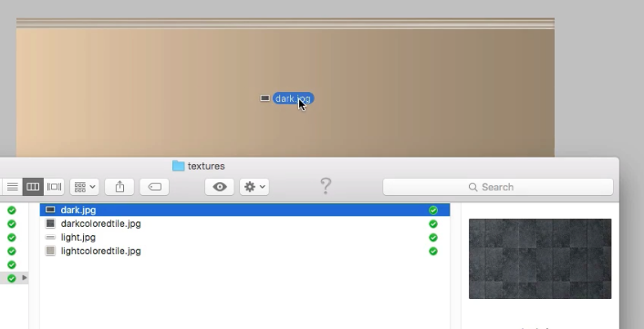Click the Edit Tags icon
The image size is (644, 329).
pyautogui.click(x=154, y=187)
